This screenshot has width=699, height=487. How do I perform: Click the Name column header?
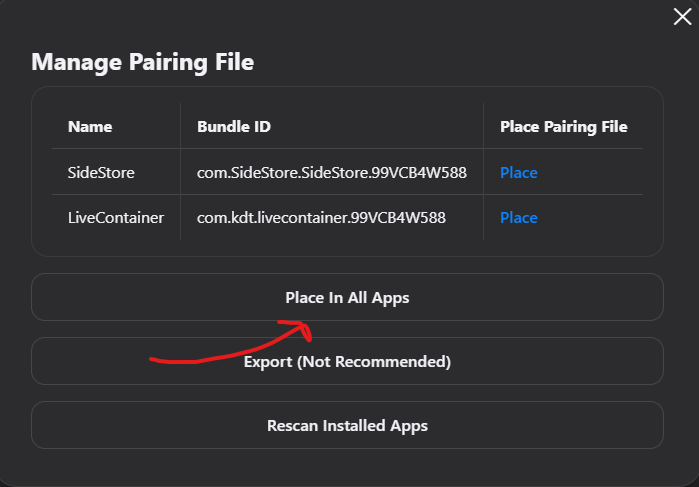pos(90,127)
